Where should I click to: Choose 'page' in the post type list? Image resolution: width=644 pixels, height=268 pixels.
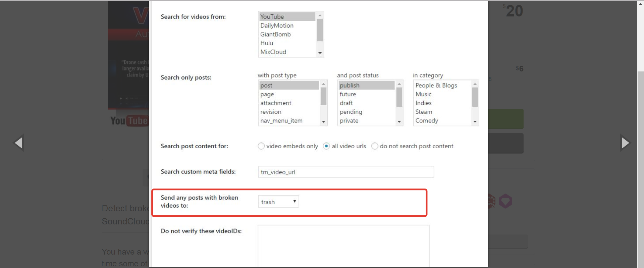click(x=267, y=94)
